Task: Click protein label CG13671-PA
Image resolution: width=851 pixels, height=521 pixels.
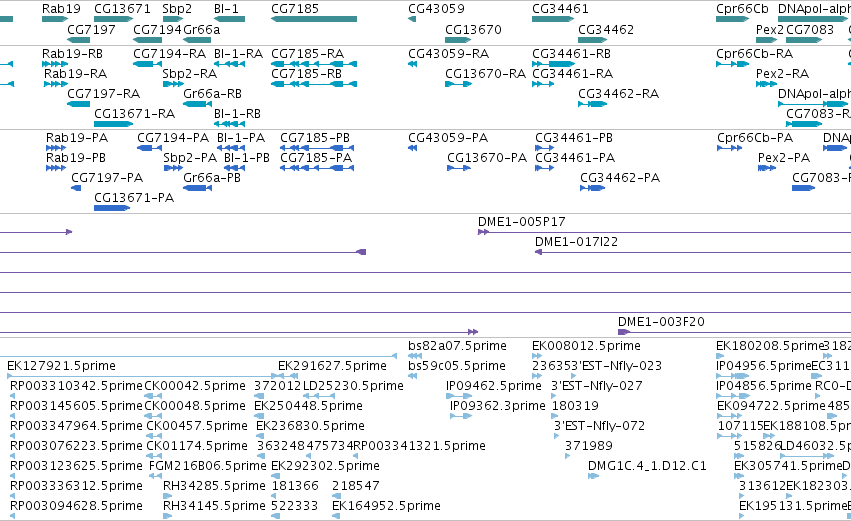Action: click(134, 198)
